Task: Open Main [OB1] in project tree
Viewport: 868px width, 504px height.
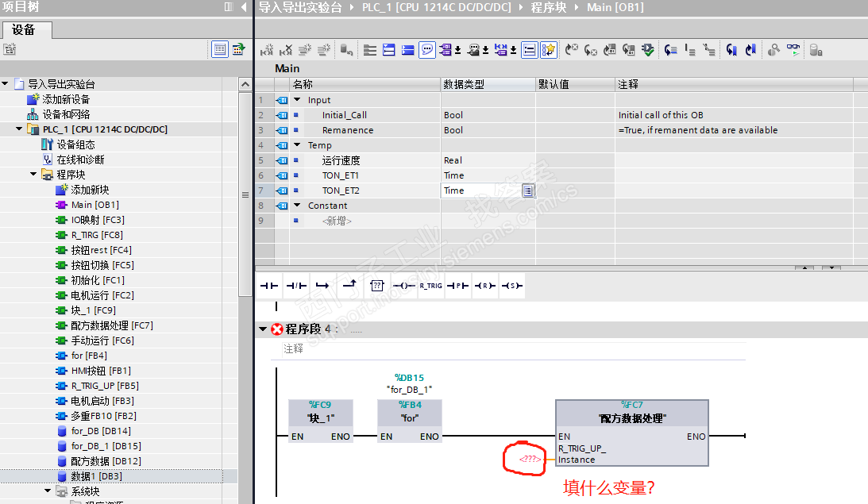Action: [x=95, y=205]
